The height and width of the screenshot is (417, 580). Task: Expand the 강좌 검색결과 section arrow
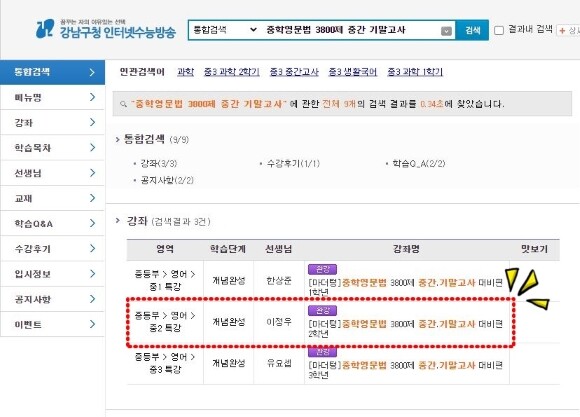118,221
